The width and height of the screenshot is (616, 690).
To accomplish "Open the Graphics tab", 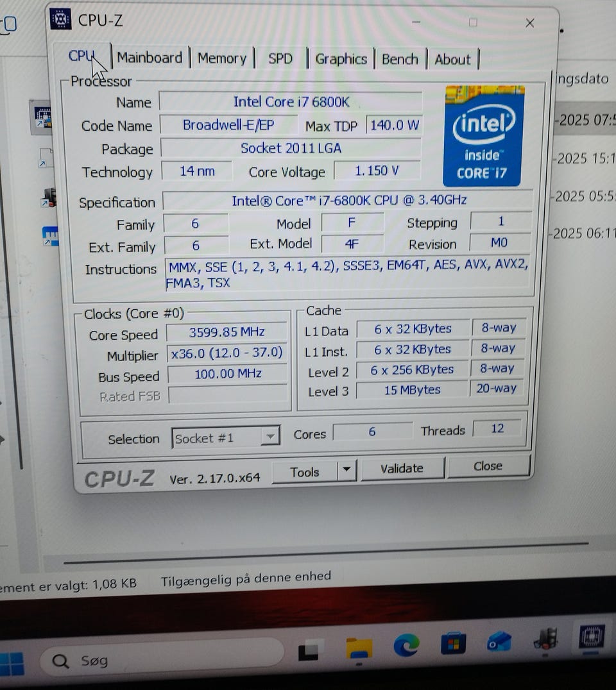I will [x=341, y=59].
